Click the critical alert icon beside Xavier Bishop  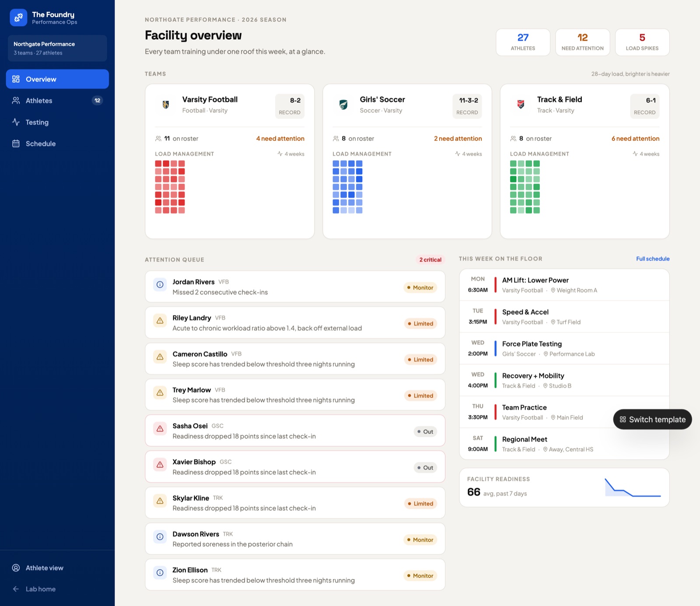tap(160, 465)
